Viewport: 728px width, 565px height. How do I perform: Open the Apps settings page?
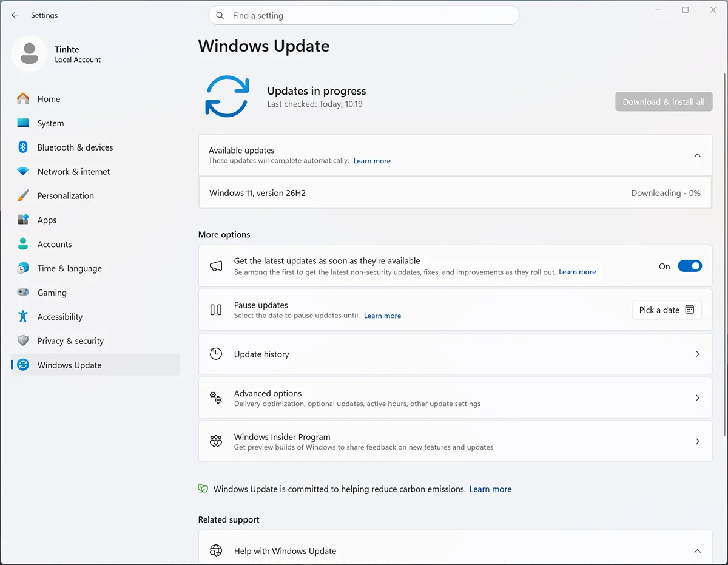click(95, 220)
